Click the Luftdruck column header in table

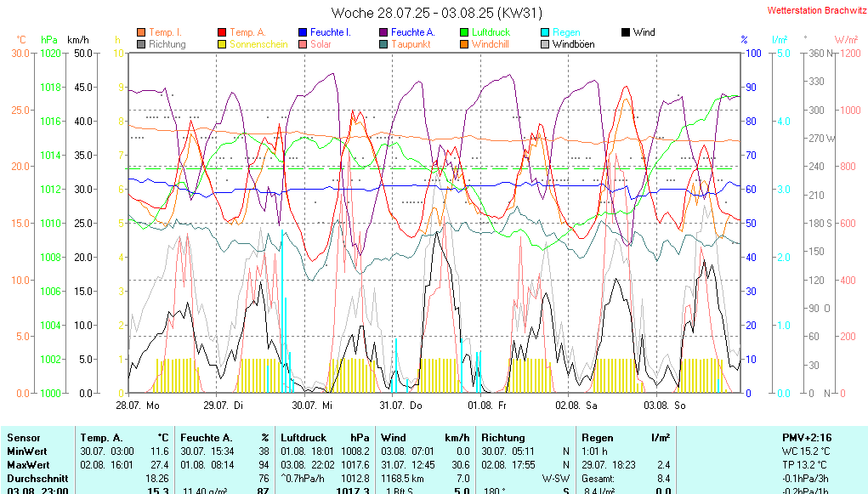[302, 437]
